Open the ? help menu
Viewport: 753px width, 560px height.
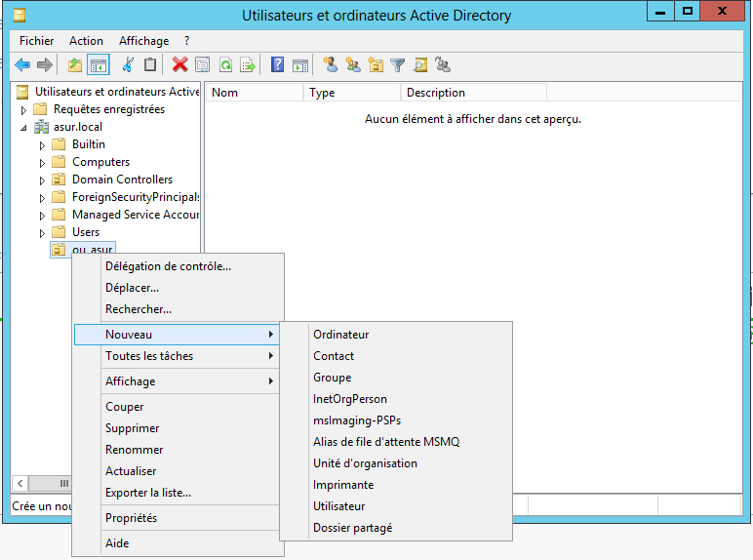click(187, 41)
